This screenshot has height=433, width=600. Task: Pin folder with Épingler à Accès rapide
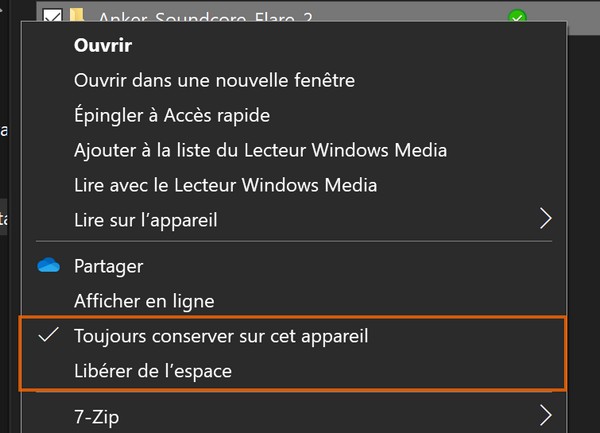[x=172, y=116]
